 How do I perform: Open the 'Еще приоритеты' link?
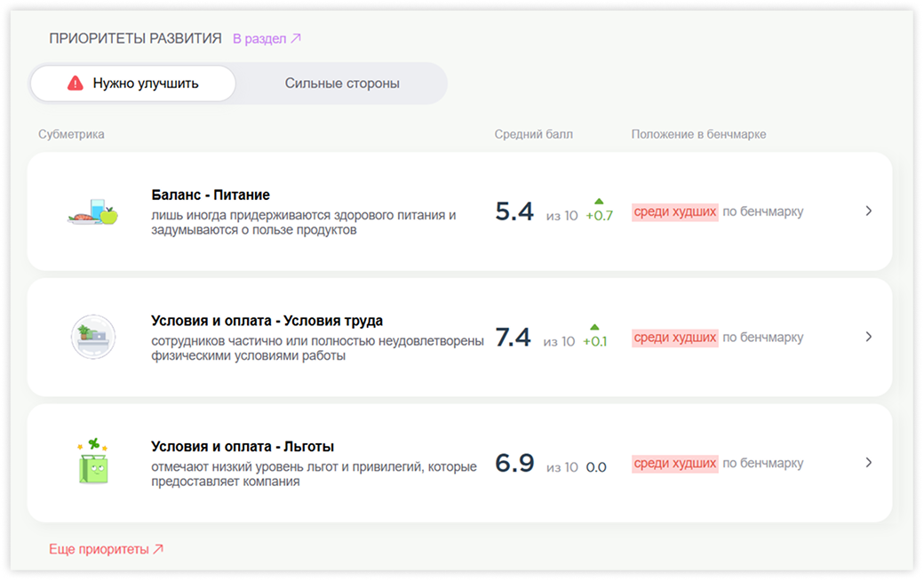coord(106,549)
